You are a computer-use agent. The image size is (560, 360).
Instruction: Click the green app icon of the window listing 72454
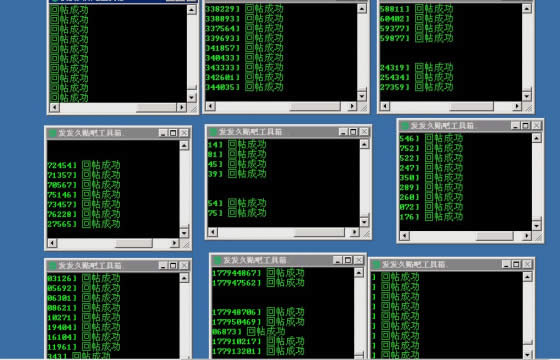coord(52,133)
